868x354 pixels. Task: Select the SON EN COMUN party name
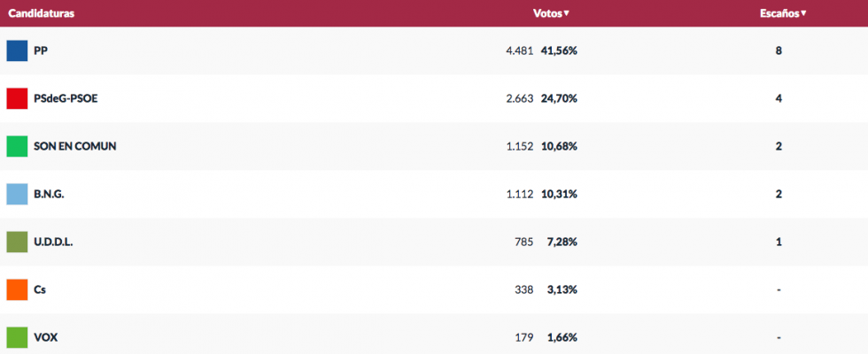point(74,146)
